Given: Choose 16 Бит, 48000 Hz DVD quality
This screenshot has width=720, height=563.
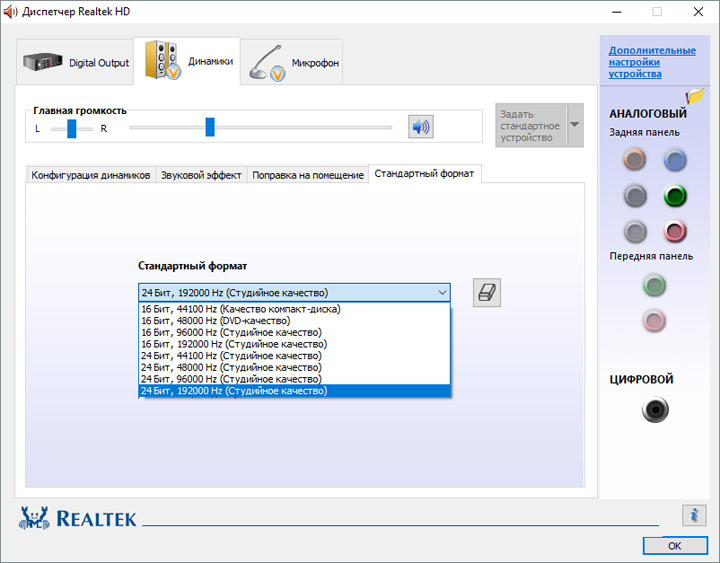Looking at the screenshot, I should (294, 321).
